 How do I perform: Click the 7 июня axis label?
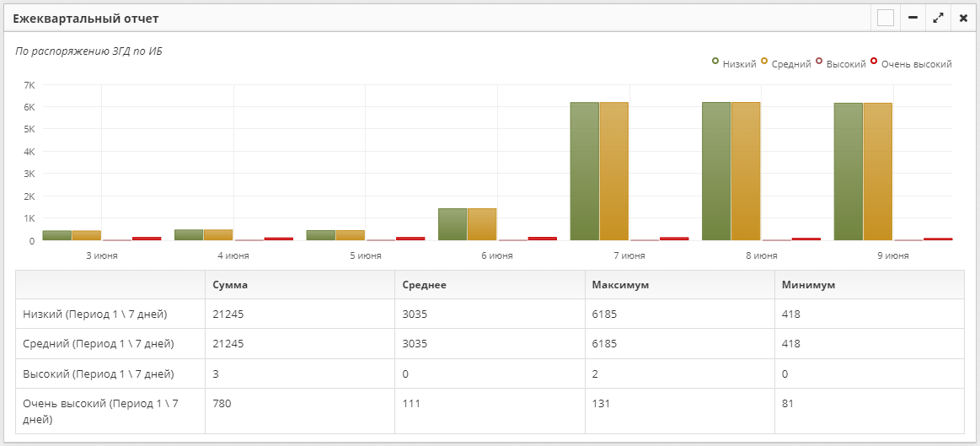pyautogui.click(x=629, y=255)
